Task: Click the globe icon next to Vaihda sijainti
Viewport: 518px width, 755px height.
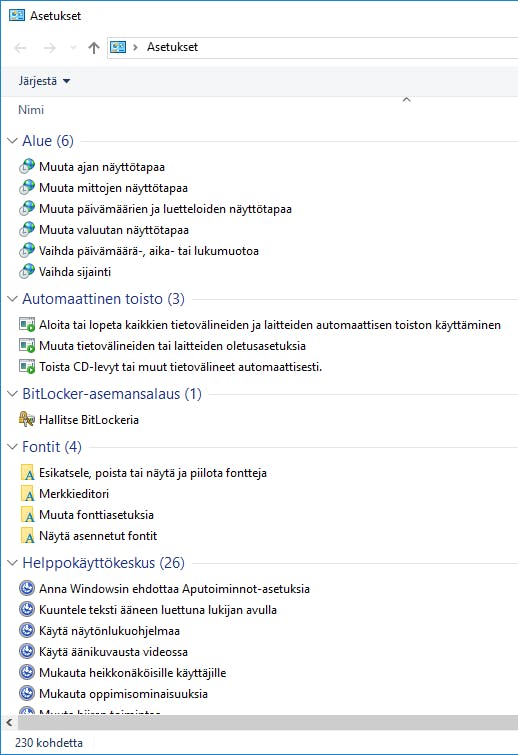Action: pyautogui.click(x=27, y=272)
